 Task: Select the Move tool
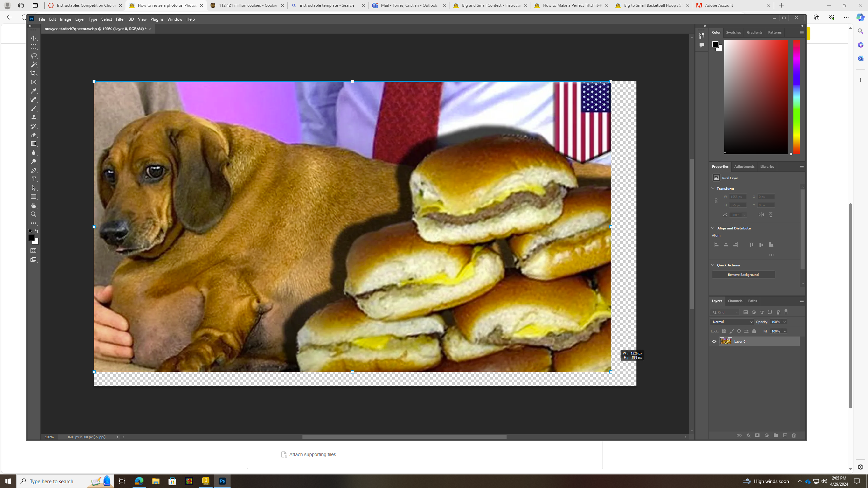pyautogui.click(x=34, y=38)
